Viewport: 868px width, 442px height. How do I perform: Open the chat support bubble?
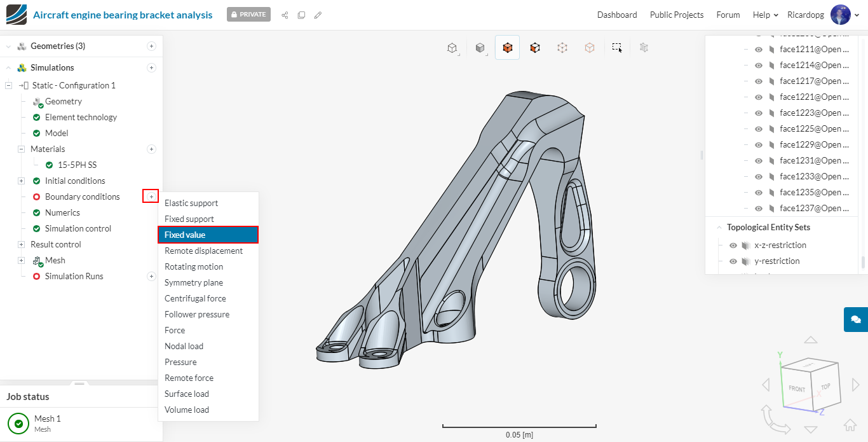[855, 319]
